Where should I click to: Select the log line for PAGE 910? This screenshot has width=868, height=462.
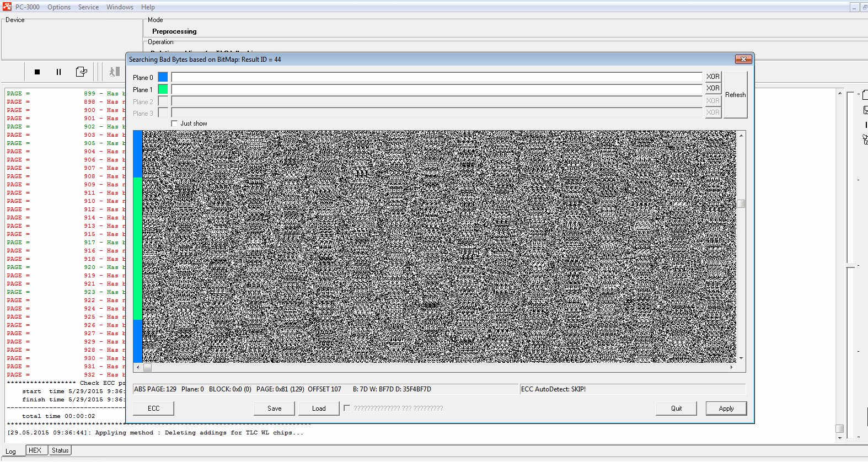click(x=66, y=201)
